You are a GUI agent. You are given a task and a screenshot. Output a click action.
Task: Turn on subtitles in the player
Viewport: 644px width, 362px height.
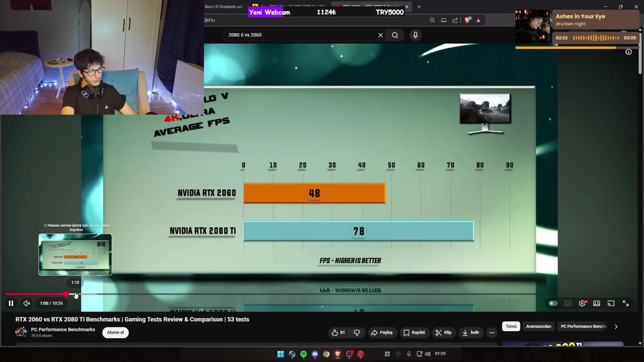point(568,303)
